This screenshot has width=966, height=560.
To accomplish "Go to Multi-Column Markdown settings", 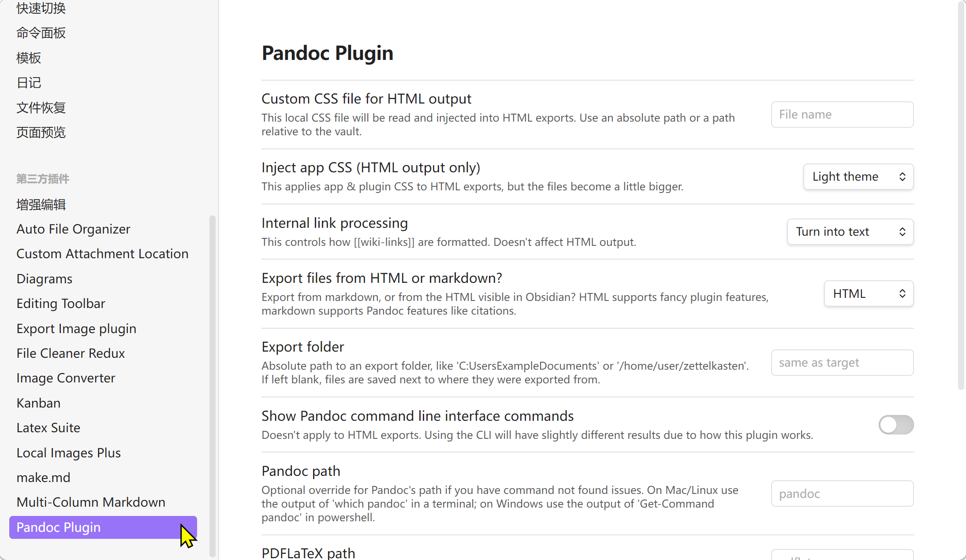I will (x=91, y=502).
